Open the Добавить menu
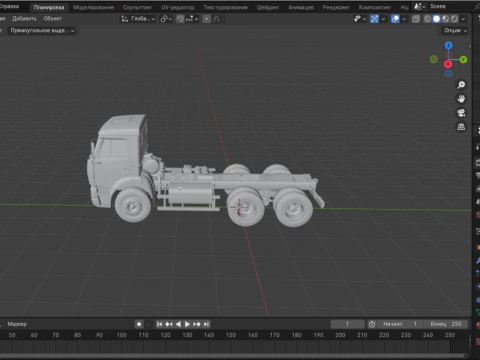 tap(24, 19)
